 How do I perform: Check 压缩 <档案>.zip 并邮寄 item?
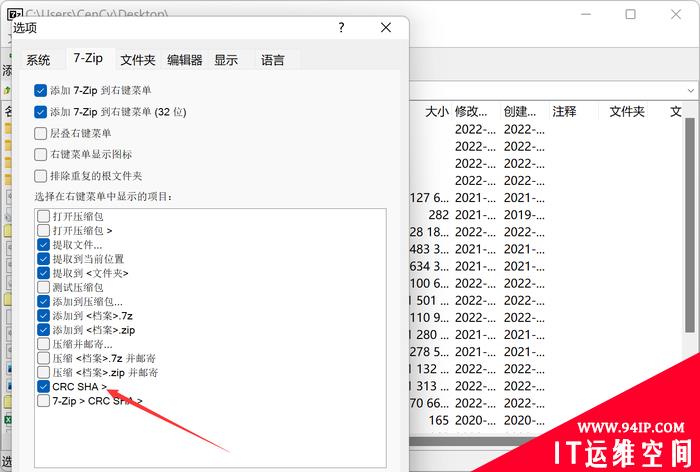point(43,373)
